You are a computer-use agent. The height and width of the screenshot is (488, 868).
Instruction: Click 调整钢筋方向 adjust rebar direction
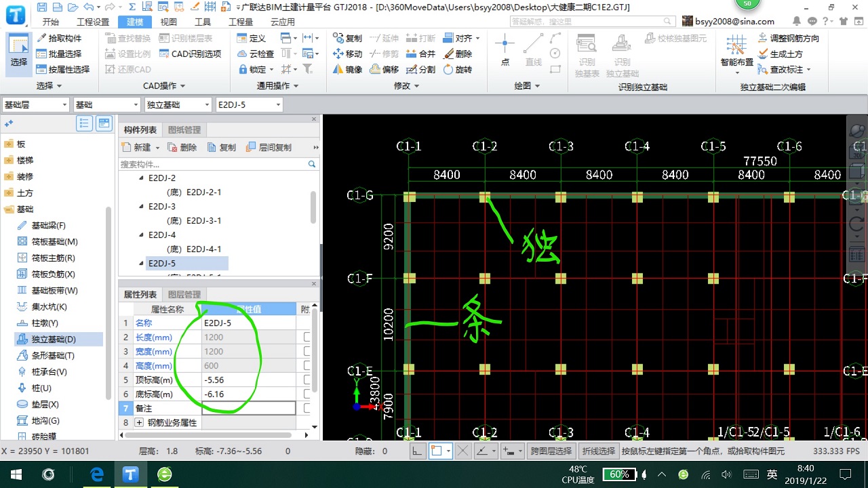click(789, 39)
